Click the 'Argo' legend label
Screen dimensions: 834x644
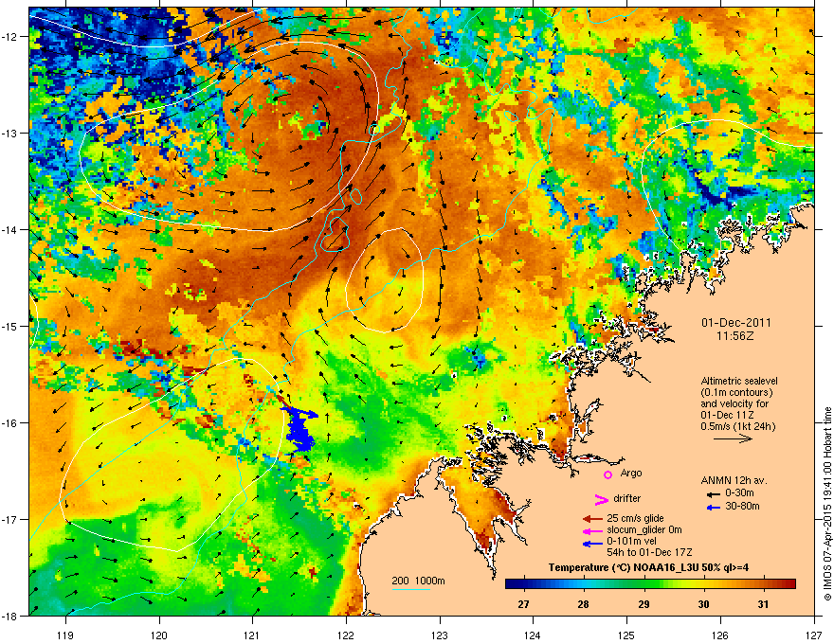click(631, 473)
